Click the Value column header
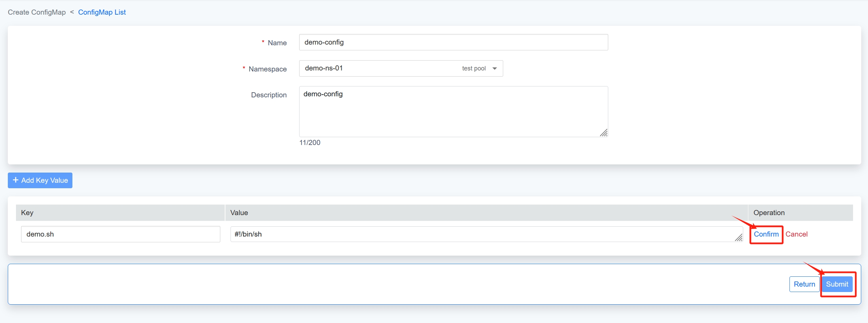868x323 pixels. 239,213
